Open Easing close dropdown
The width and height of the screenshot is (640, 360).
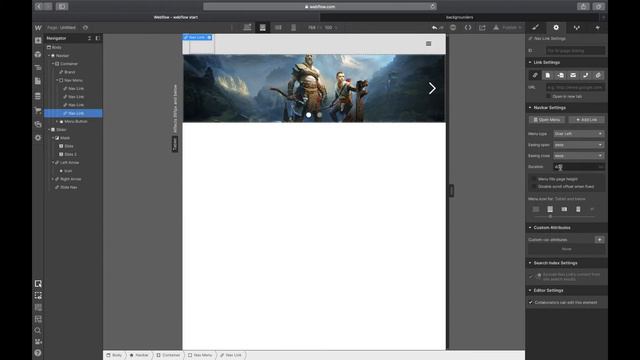click(x=579, y=156)
